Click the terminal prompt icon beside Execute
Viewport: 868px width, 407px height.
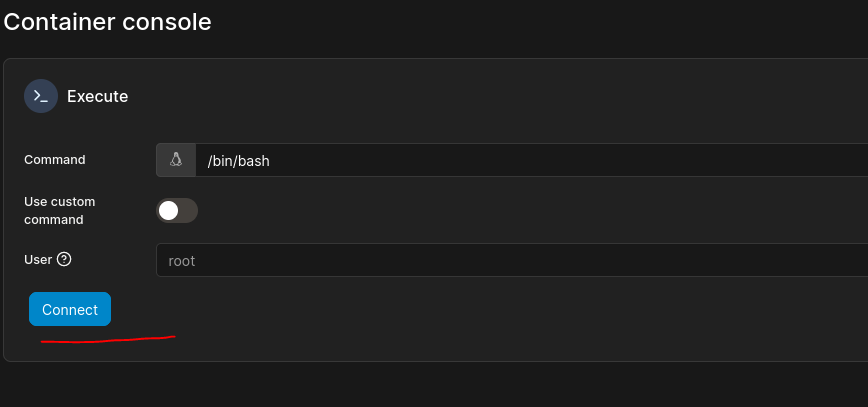tap(41, 96)
